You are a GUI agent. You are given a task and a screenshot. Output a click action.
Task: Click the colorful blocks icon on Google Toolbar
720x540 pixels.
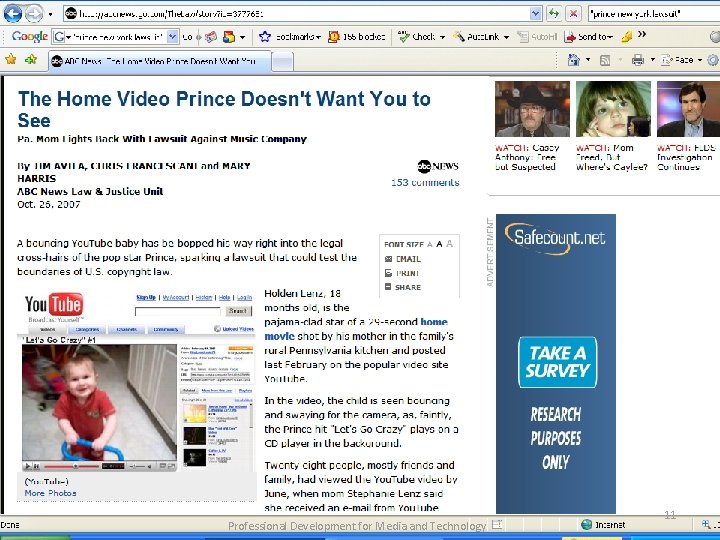(x=229, y=37)
